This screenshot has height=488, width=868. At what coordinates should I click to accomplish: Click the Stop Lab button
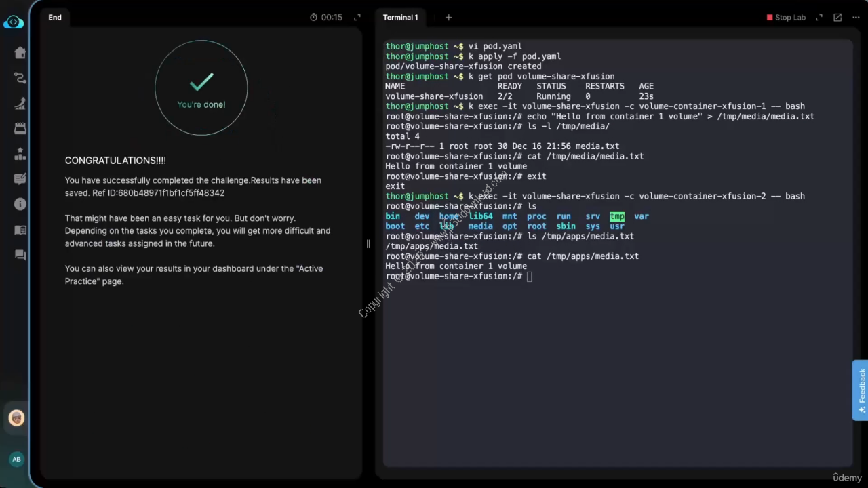point(786,17)
